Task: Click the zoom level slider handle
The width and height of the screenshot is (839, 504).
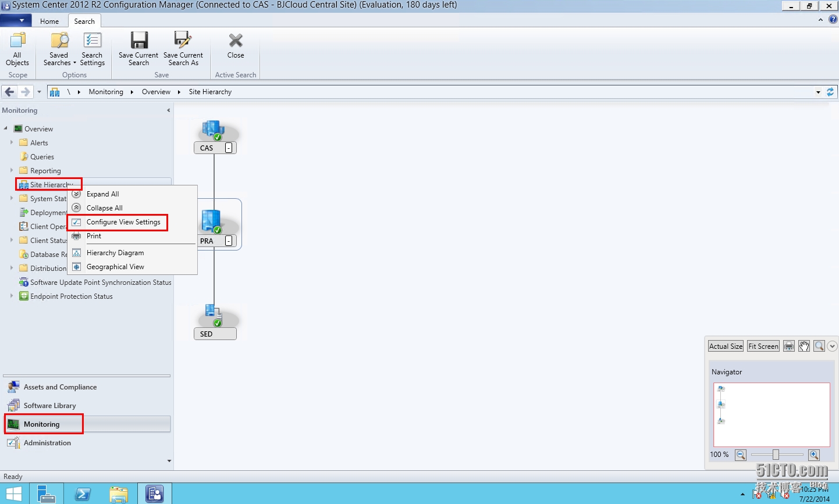Action: [x=776, y=455]
